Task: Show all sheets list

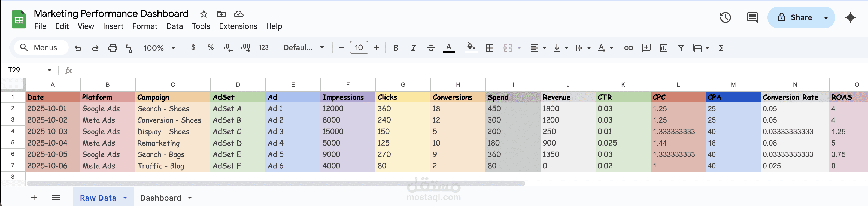Action: (x=56, y=198)
